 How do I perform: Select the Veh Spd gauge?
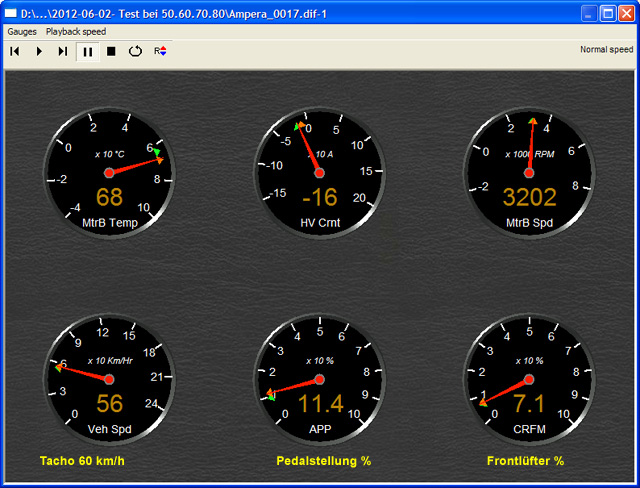tap(109, 380)
